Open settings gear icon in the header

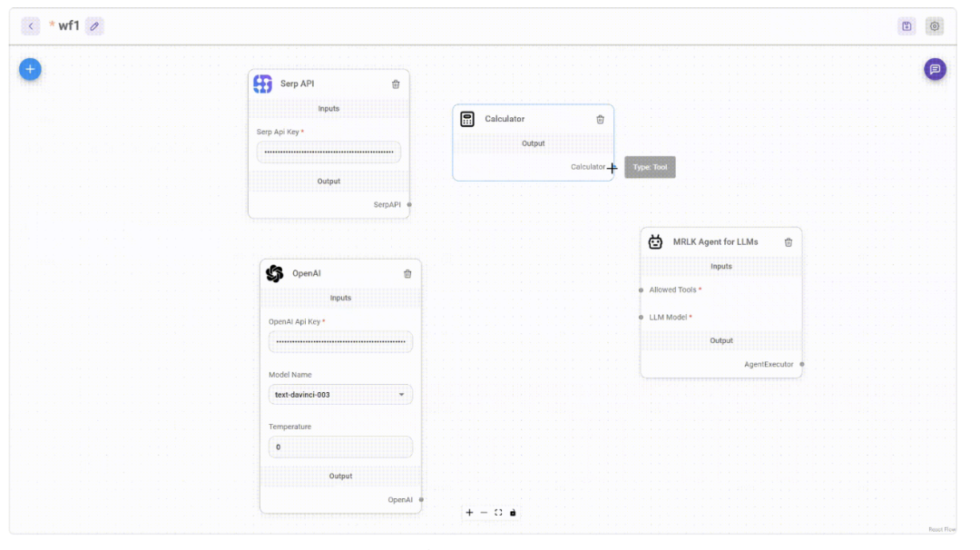[935, 26]
